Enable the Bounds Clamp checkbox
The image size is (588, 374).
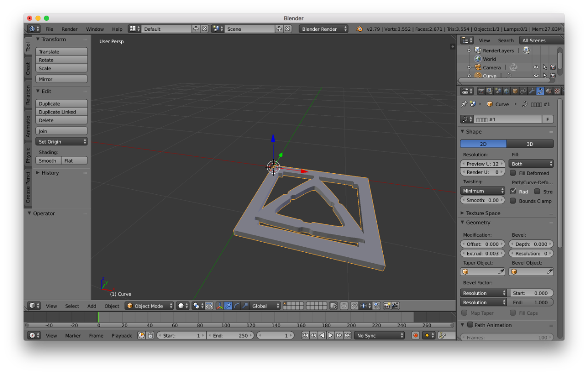click(513, 201)
